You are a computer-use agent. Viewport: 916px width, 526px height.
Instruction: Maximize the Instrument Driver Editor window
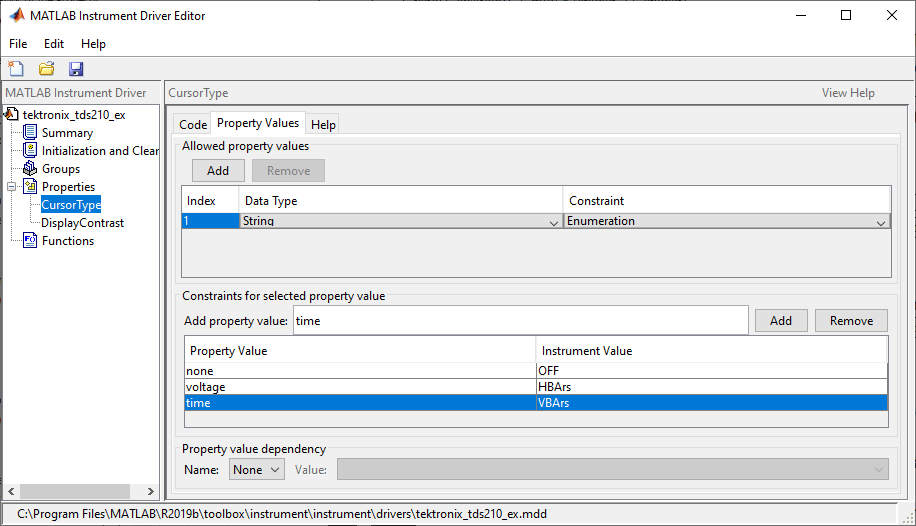(846, 15)
